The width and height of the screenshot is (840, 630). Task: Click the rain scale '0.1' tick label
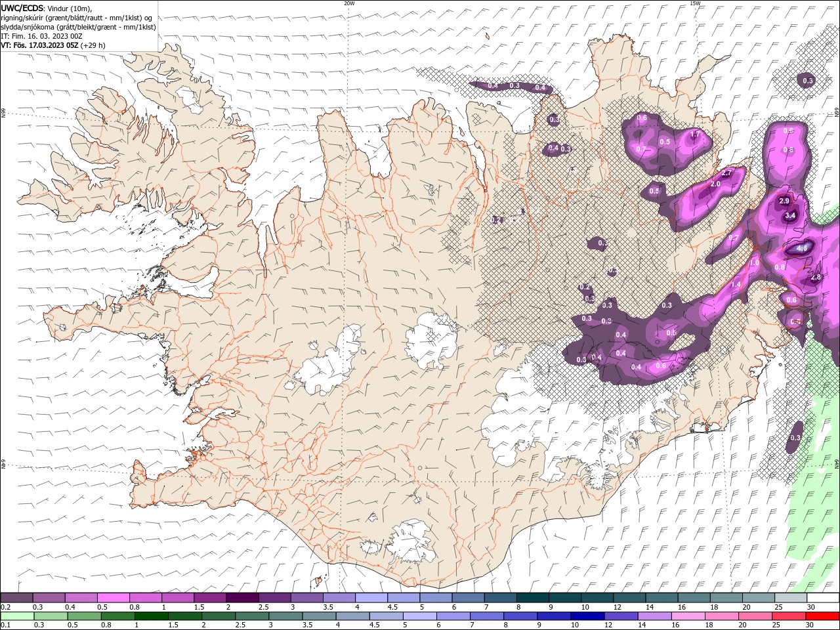(x=6, y=625)
